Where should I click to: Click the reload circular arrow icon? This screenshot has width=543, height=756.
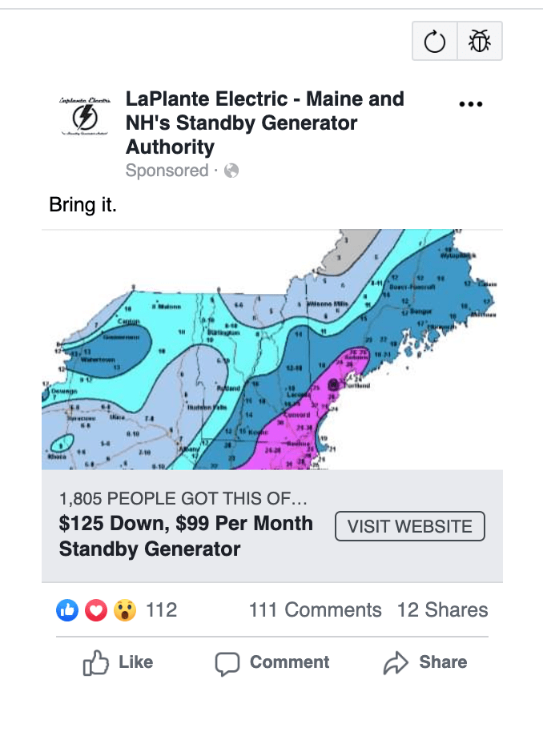[435, 41]
